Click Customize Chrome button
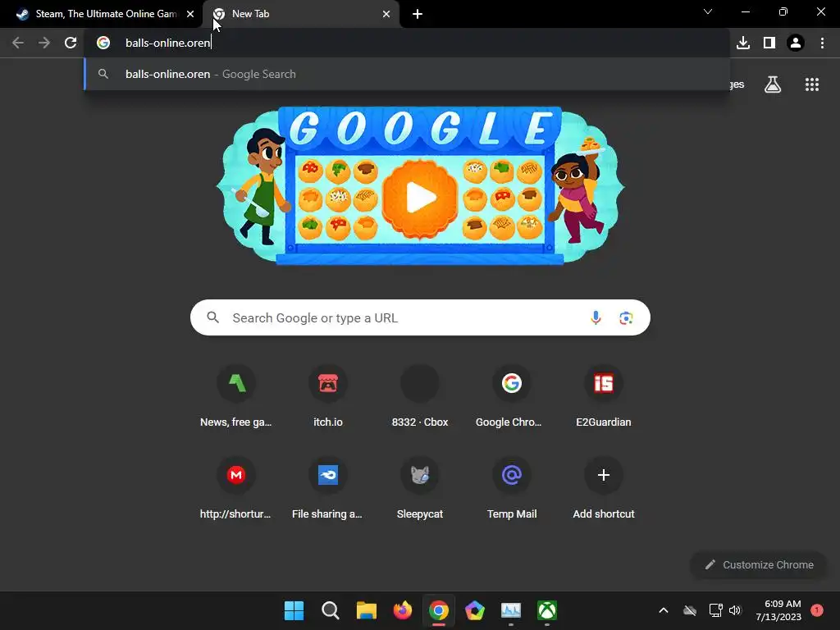The image size is (840, 630). (x=759, y=564)
